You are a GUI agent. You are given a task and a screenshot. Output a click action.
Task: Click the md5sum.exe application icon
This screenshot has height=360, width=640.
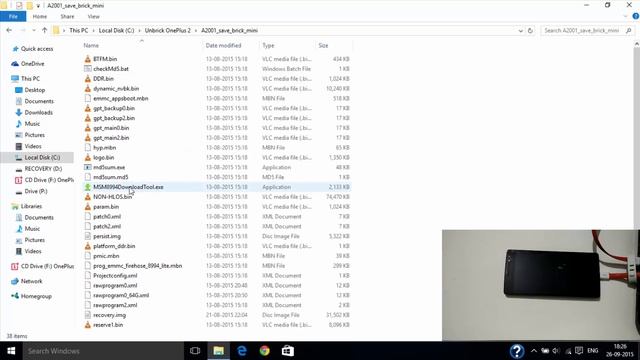[x=87, y=167]
